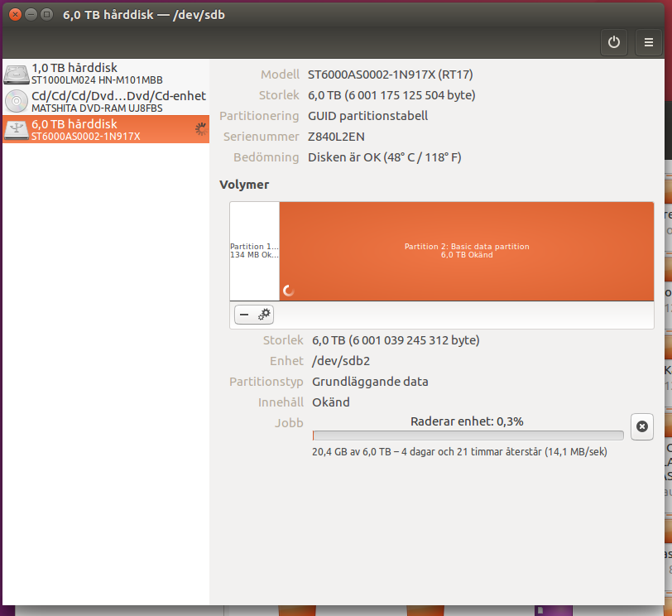Open the hamburger menu button
The height and width of the screenshot is (616, 672).
pyautogui.click(x=649, y=42)
